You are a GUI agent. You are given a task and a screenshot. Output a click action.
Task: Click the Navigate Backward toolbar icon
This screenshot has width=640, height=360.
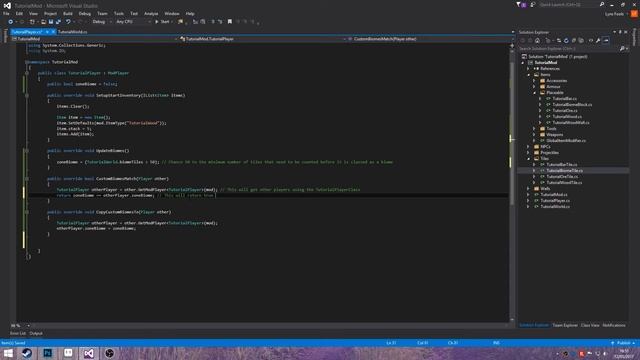point(11,22)
